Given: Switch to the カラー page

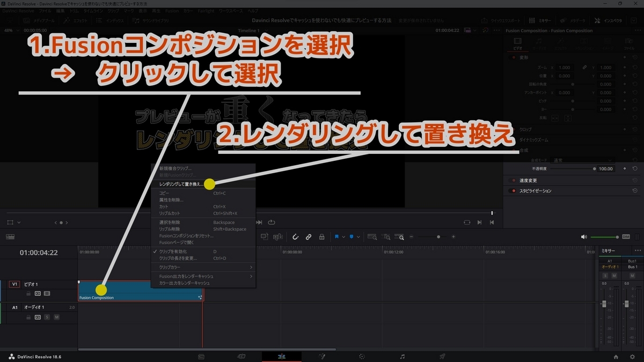Looking at the screenshot, I should coord(362,356).
